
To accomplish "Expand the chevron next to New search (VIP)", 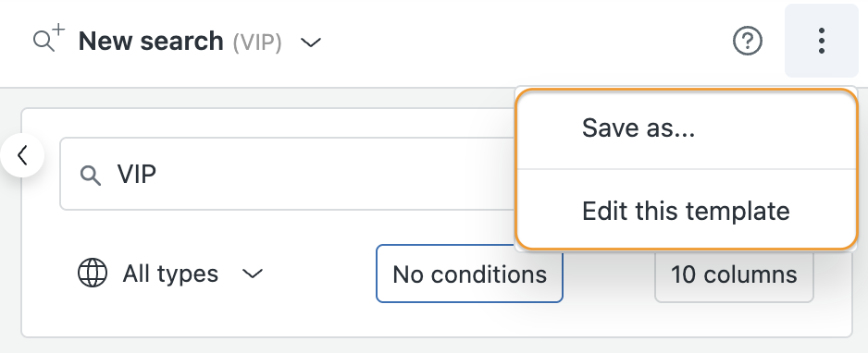I will pyautogui.click(x=311, y=43).
